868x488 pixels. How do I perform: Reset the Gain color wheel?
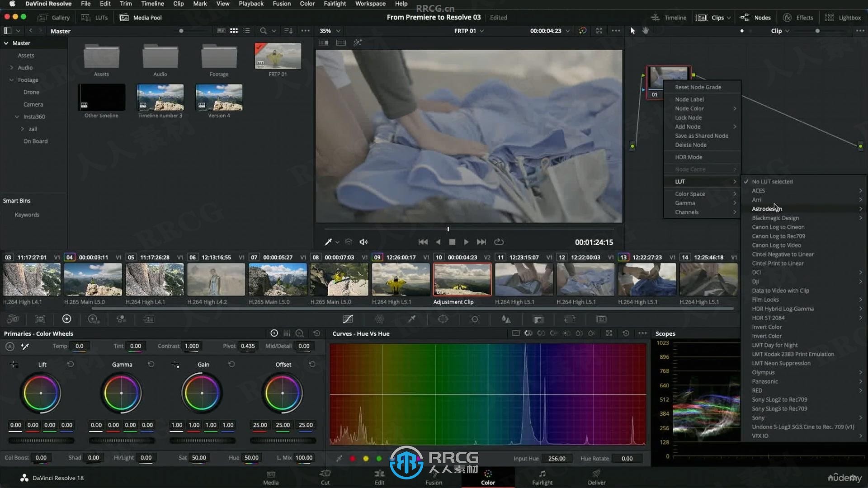tap(231, 364)
